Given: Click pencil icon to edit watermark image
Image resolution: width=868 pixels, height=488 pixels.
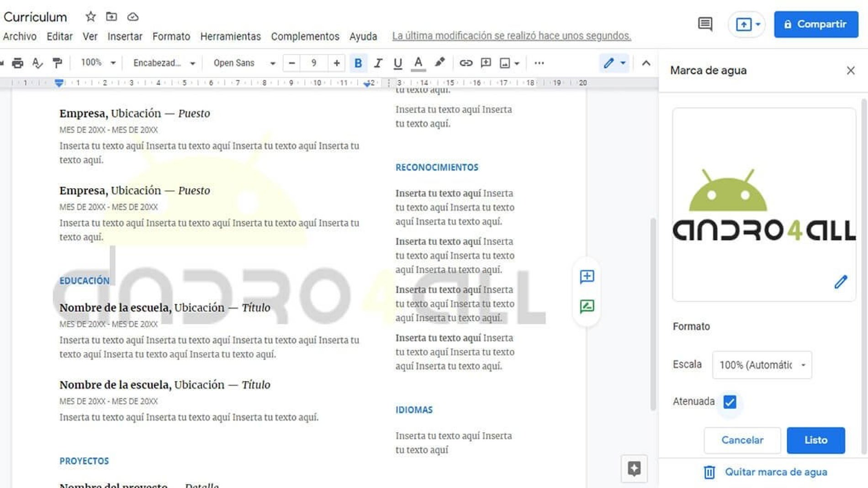Looking at the screenshot, I should pyautogui.click(x=840, y=282).
